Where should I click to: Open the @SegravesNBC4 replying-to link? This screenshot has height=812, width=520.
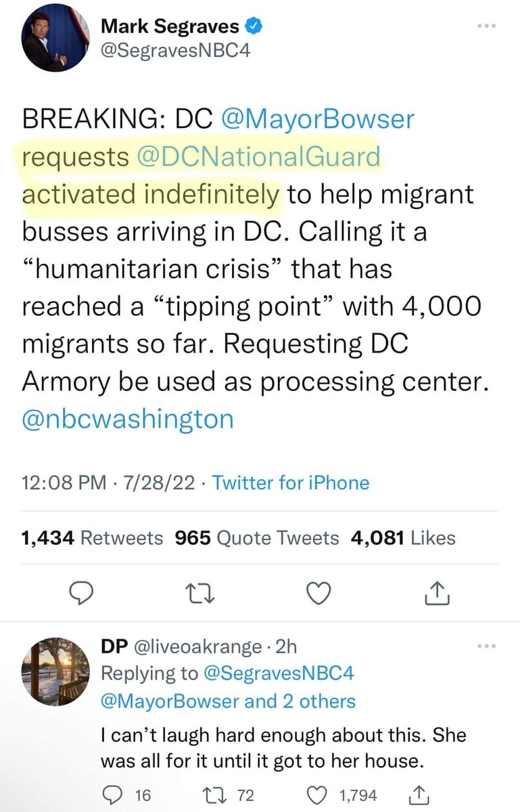[x=277, y=673]
